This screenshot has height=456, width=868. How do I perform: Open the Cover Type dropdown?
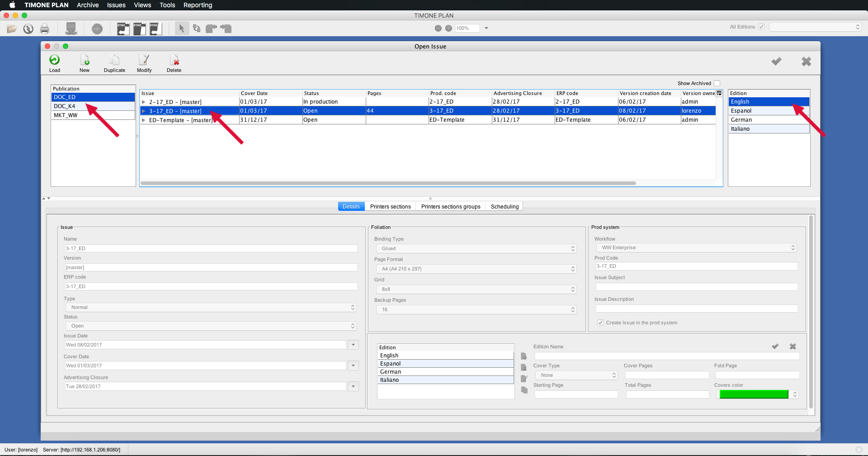(x=576, y=375)
